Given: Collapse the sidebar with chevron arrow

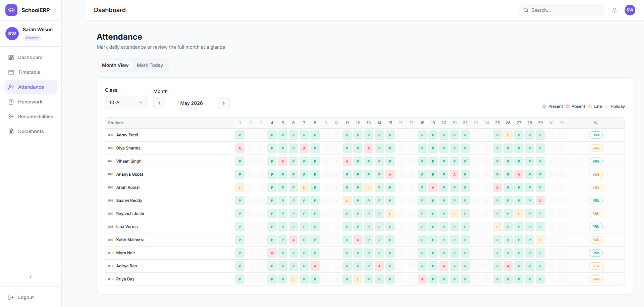Looking at the screenshot, I should [31, 277].
